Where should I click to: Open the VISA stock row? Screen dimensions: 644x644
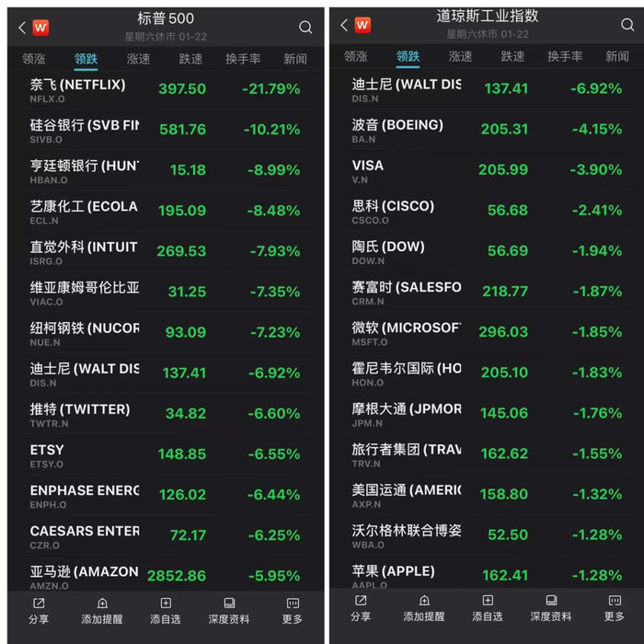pyautogui.click(x=488, y=169)
